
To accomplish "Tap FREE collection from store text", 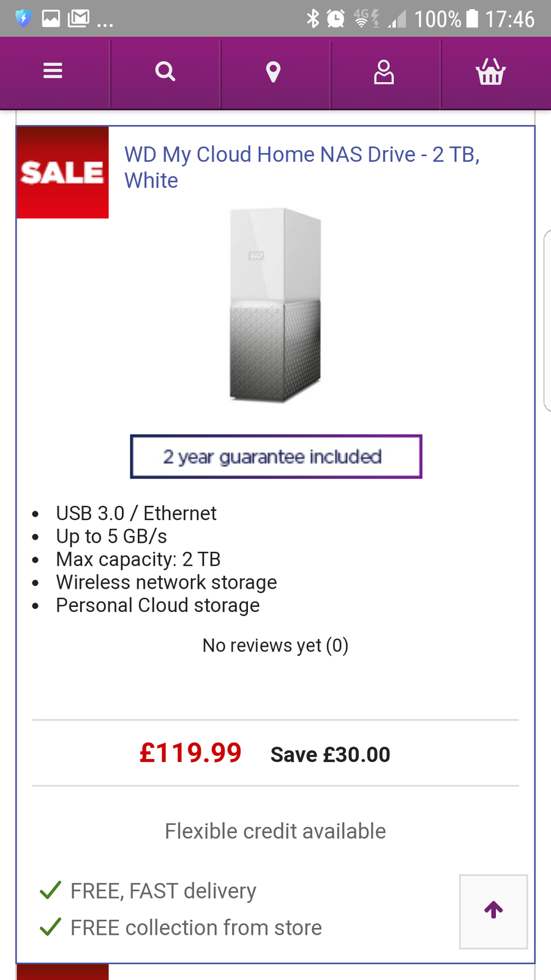I will point(196,928).
